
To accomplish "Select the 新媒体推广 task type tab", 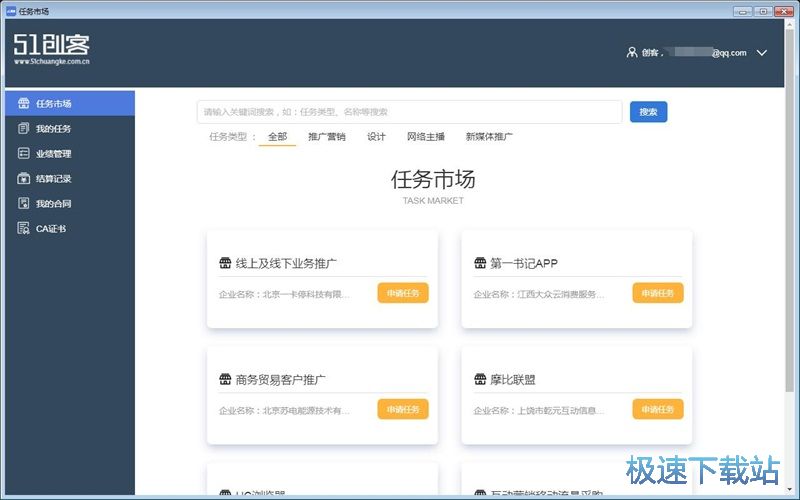I will point(489,137).
